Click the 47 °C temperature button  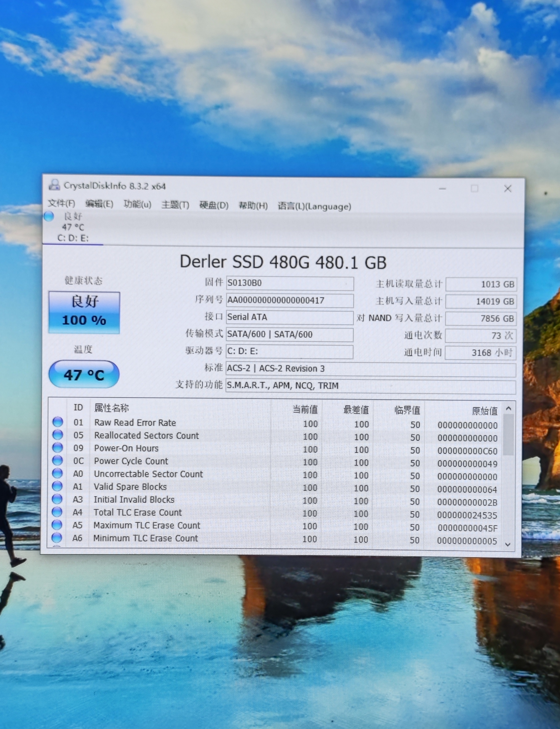[x=84, y=375]
